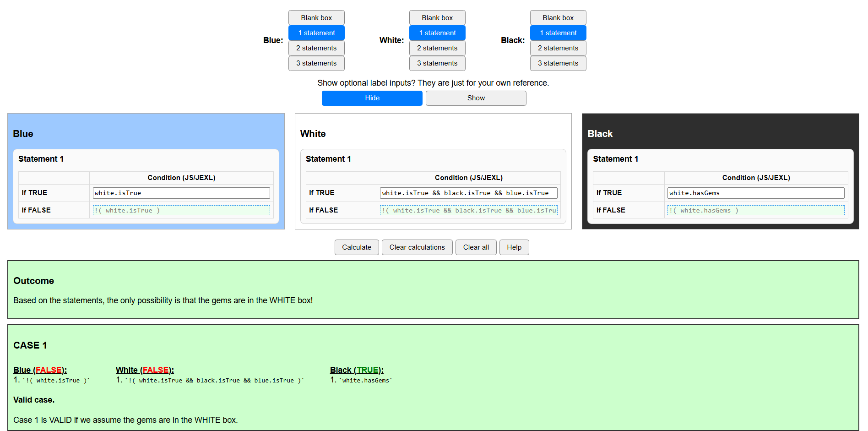Focus White's If TRUE condition input
This screenshot has height=431, width=868.
click(x=468, y=193)
